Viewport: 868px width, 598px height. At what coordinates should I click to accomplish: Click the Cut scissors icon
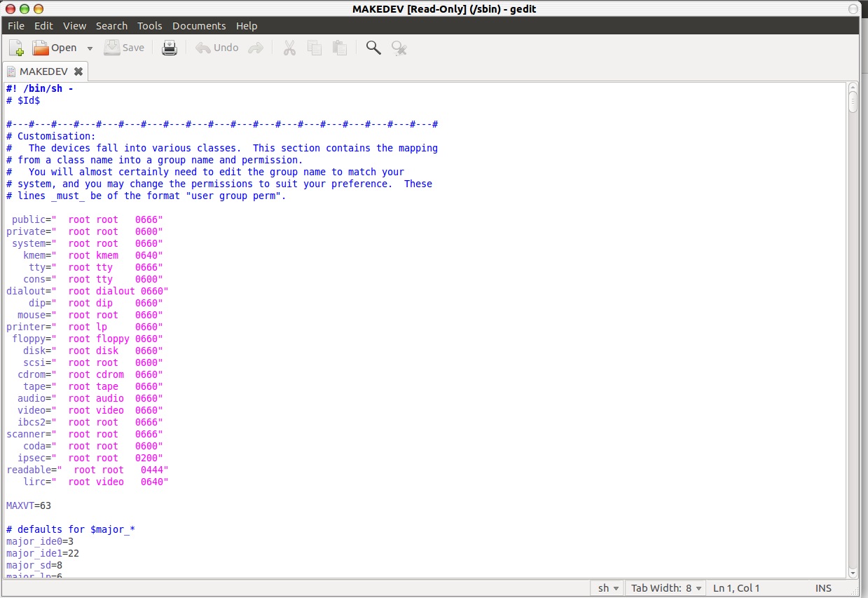pyautogui.click(x=289, y=48)
